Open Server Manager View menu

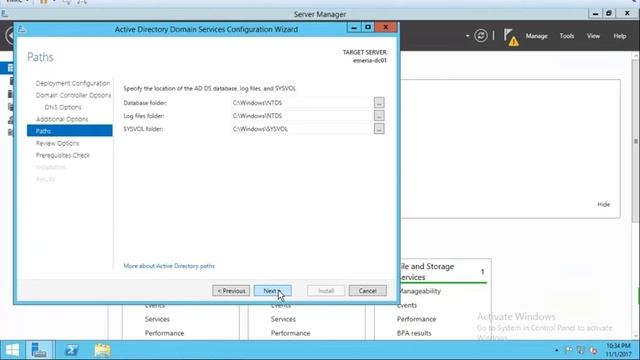(x=593, y=36)
